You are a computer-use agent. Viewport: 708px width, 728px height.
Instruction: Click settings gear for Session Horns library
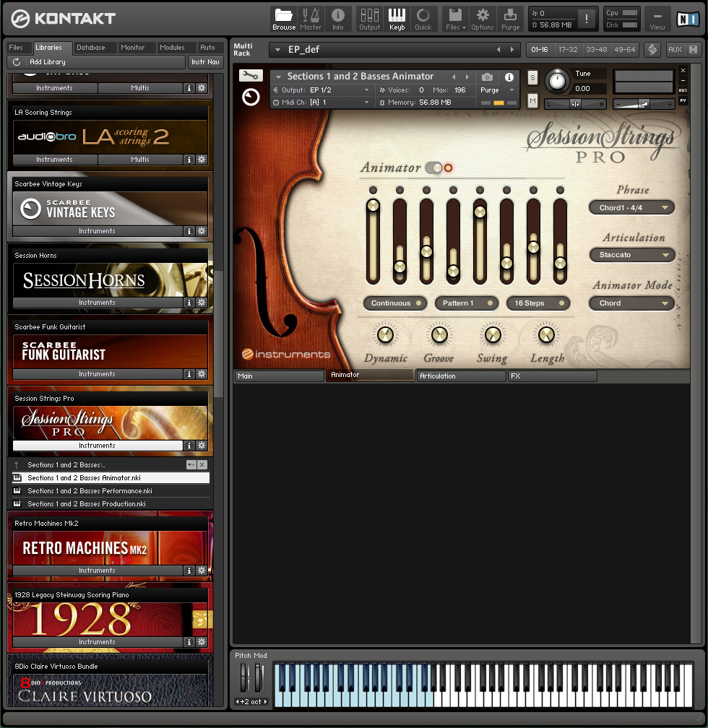pyautogui.click(x=201, y=302)
